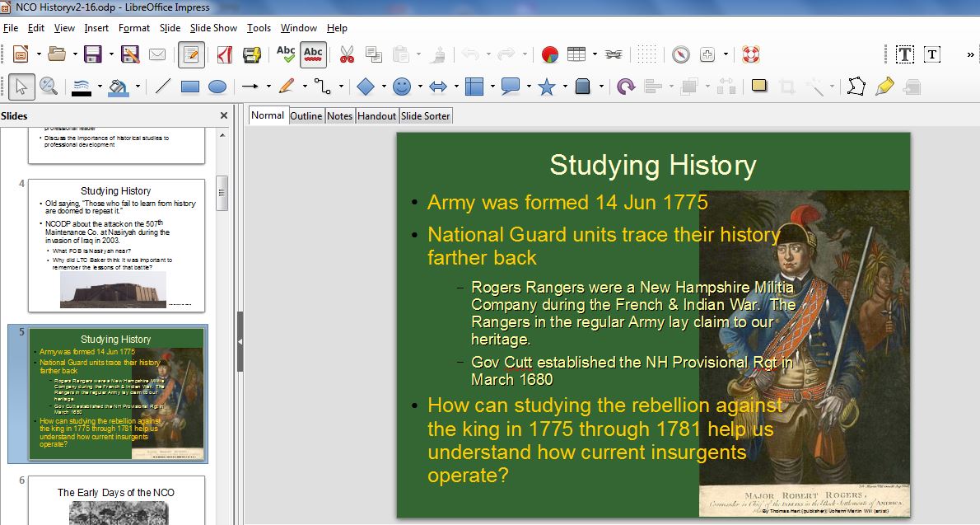Open the Stars shapes dropdown arrow
980x525 pixels.
point(565,87)
